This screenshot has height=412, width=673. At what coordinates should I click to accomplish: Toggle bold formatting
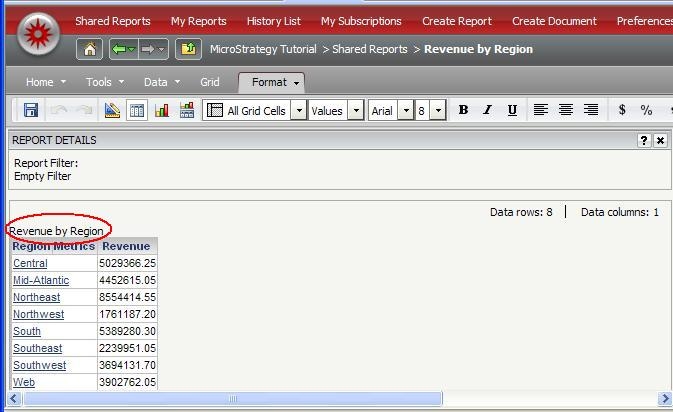[x=463, y=110]
